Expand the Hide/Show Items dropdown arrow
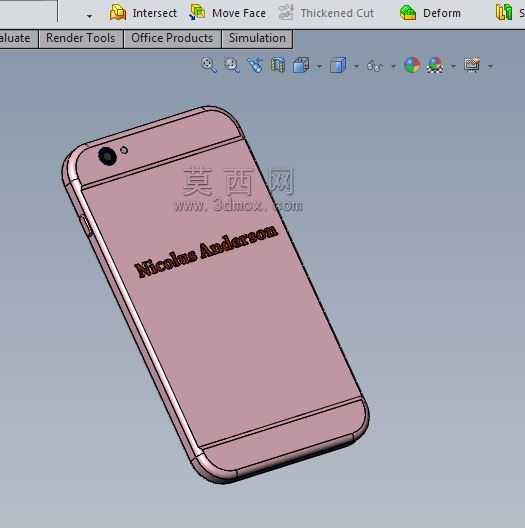Viewport: 525px width, 528px height. [x=393, y=66]
